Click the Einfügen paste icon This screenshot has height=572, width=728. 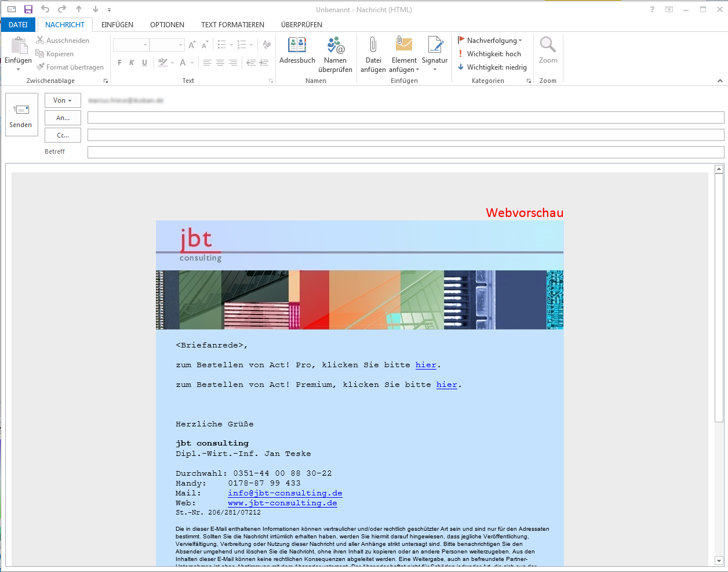19,46
